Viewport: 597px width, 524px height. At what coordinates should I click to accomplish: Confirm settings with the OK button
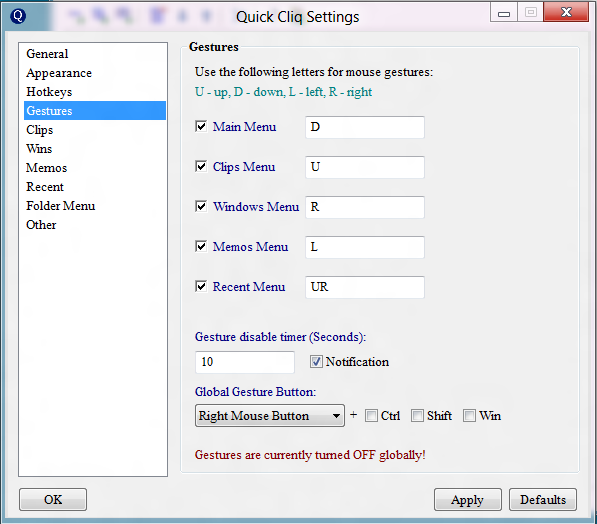[53, 500]
